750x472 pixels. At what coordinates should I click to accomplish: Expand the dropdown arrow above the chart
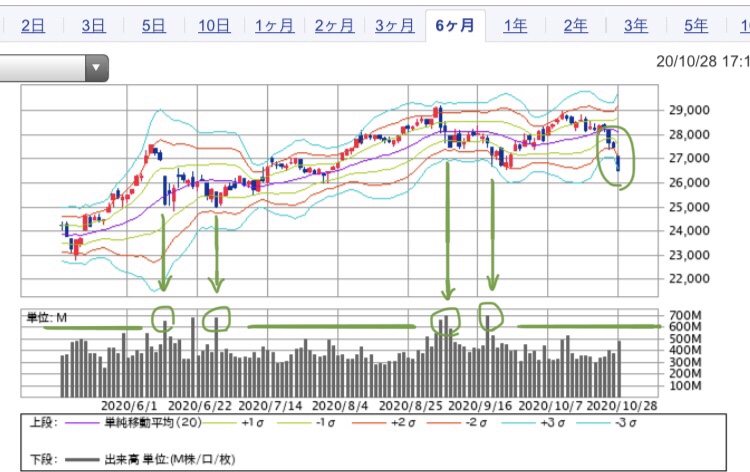point(96,69)
